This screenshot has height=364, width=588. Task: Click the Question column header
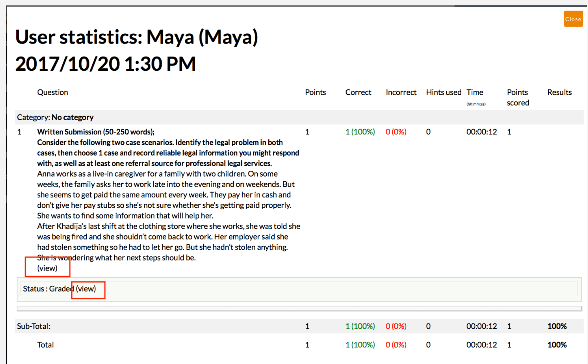[52, 92]
